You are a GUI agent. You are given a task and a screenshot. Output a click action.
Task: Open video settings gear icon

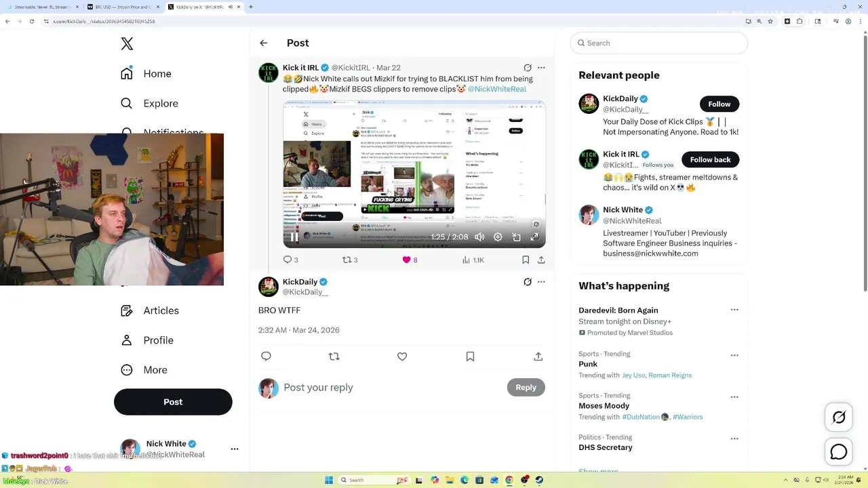click(x=498, y=237)
